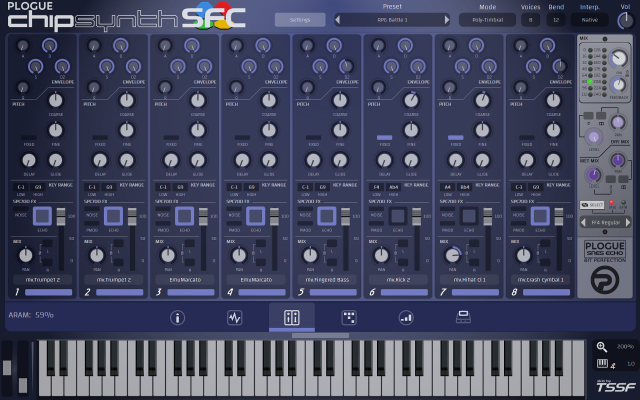
Task: Toggle FIXED pitch on voice 6
Action: [384, 138]
